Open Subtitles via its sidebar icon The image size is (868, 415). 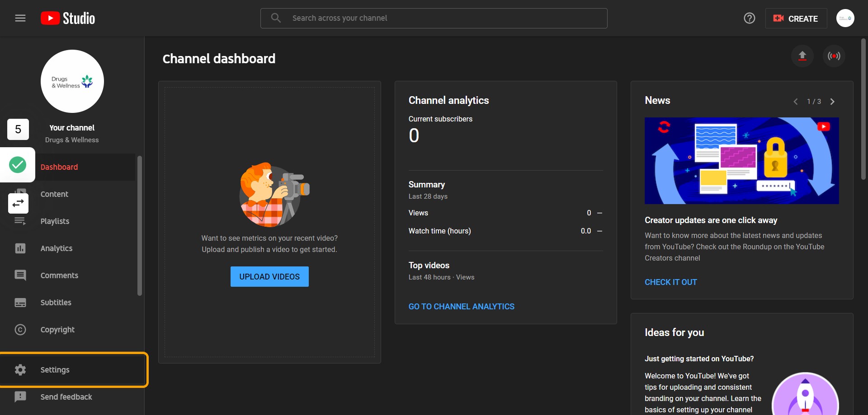click(20, 303)
